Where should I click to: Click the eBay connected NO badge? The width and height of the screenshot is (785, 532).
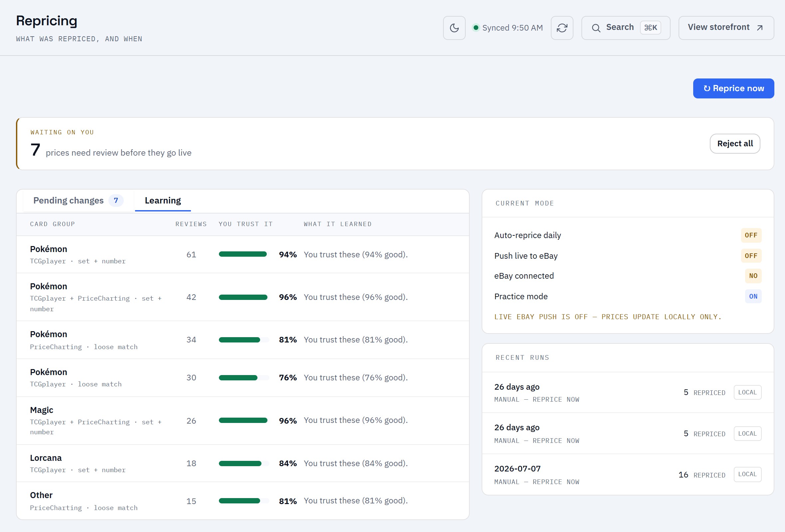pyautogui.click(x=753, y=276)
